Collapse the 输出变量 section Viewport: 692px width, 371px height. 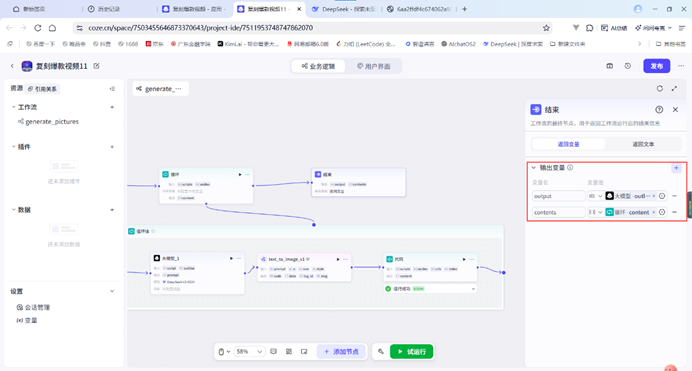(534, 168)
